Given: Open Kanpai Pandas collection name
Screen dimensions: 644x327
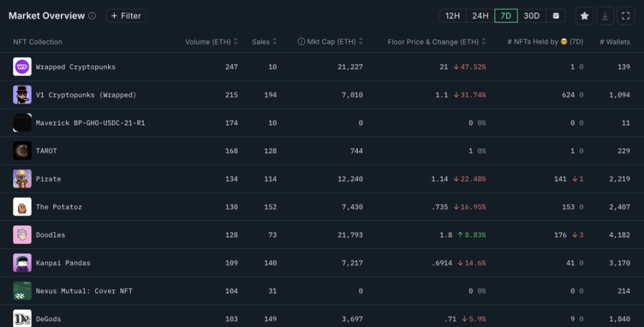Looking at the screenshot, I should pyautogui.click(x=63, y=263).
